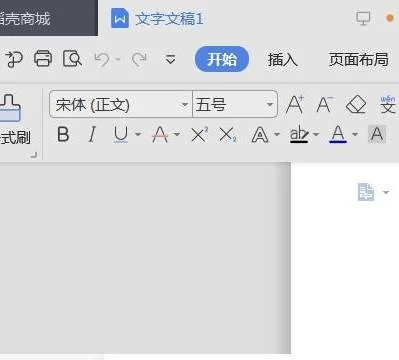Toggle underline formatting U

click(x=121, y=134)
